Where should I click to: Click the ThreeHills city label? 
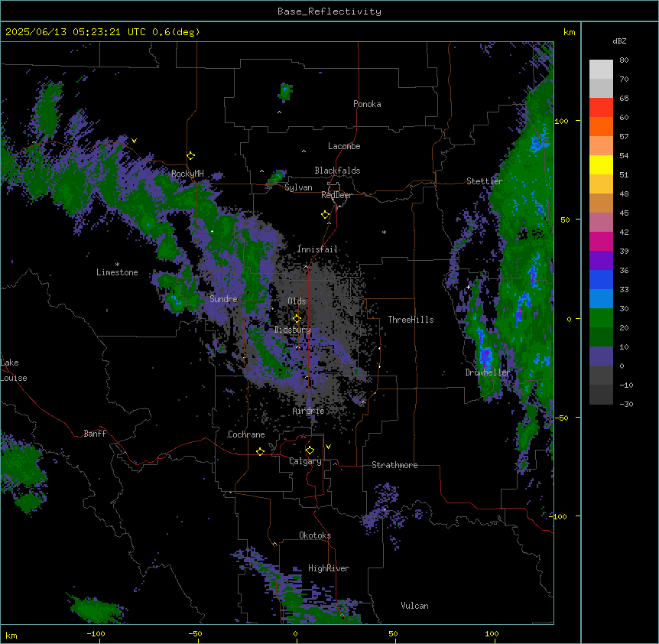coord(411,320)
